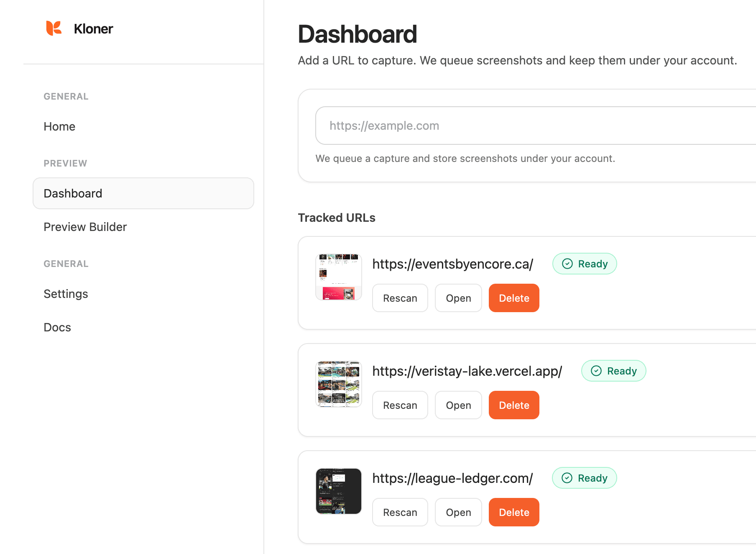
Task: Open the league-ledger.com capture
Action: click(x=458, y=512)
